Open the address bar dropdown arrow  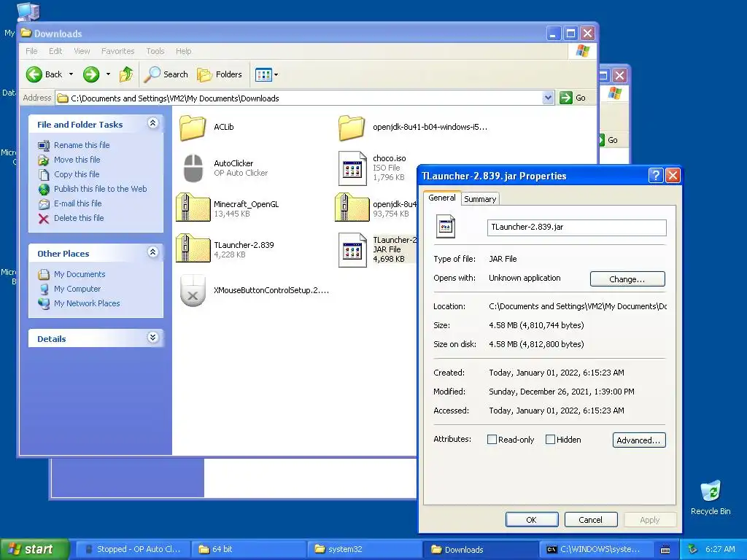point(548,98)
